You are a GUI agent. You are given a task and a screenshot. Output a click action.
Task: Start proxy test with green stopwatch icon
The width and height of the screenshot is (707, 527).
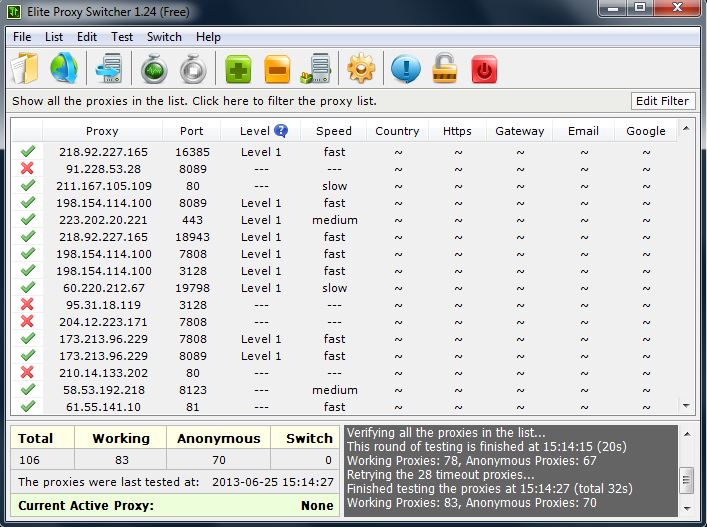154,69
